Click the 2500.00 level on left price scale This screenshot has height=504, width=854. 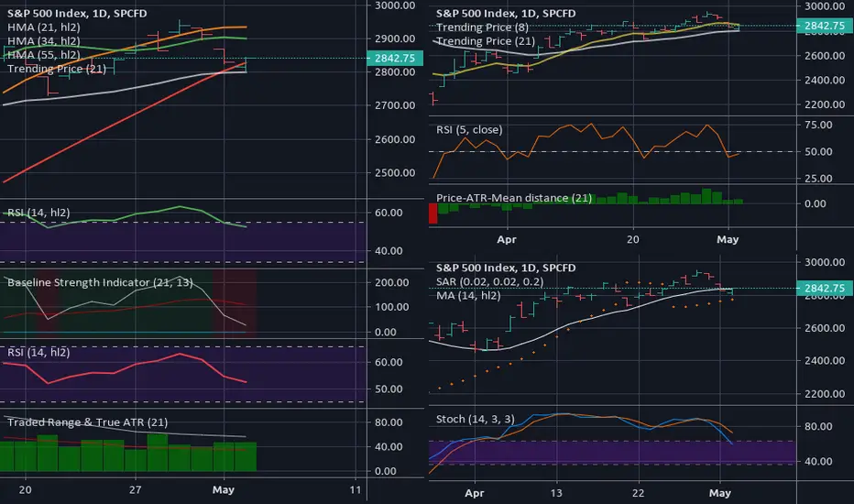395,172
